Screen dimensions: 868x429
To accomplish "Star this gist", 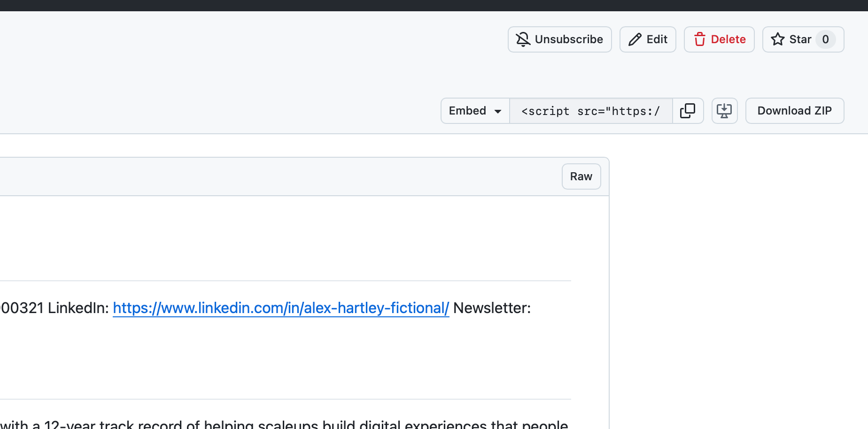I will [x=800, y=39].
